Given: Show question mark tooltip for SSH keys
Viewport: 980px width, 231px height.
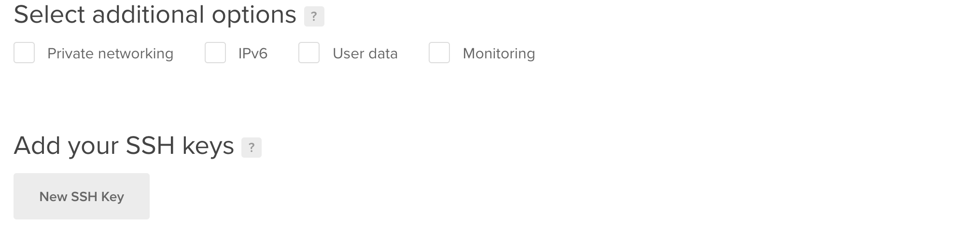Looking at the screenshot, I should coord(252,148).
